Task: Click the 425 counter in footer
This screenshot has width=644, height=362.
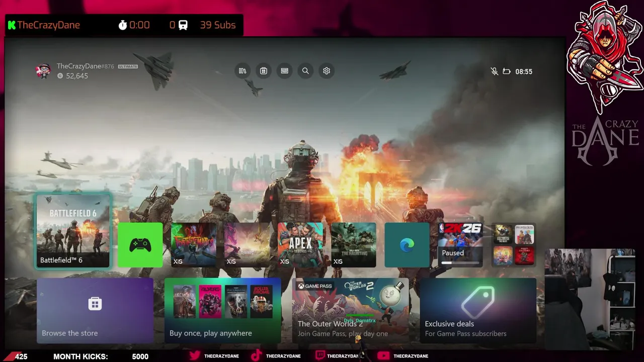Action: [21, 356]
